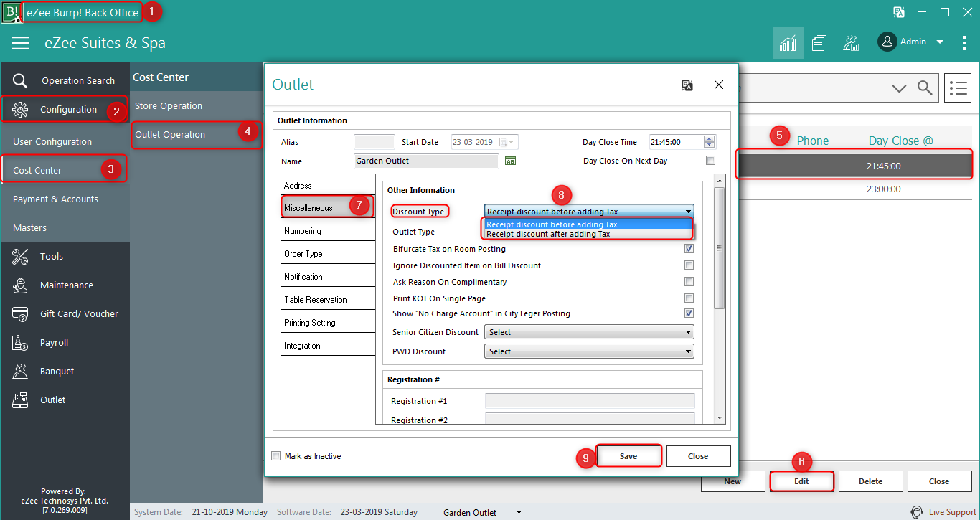Enable Print KOT On Single Page
Image resolution: width=980 pixels, height=520 pixels.
point(689,298)
